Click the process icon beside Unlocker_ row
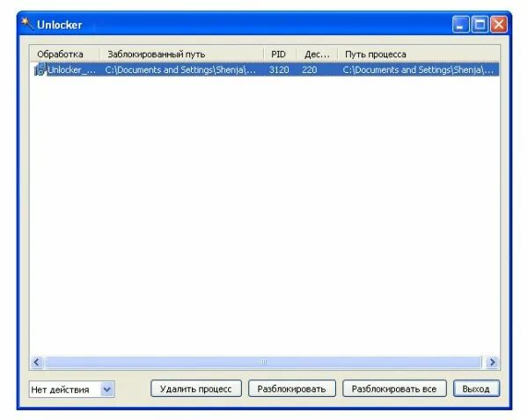The width and height of the screenshot is (528, 420). tap(40, 70)
